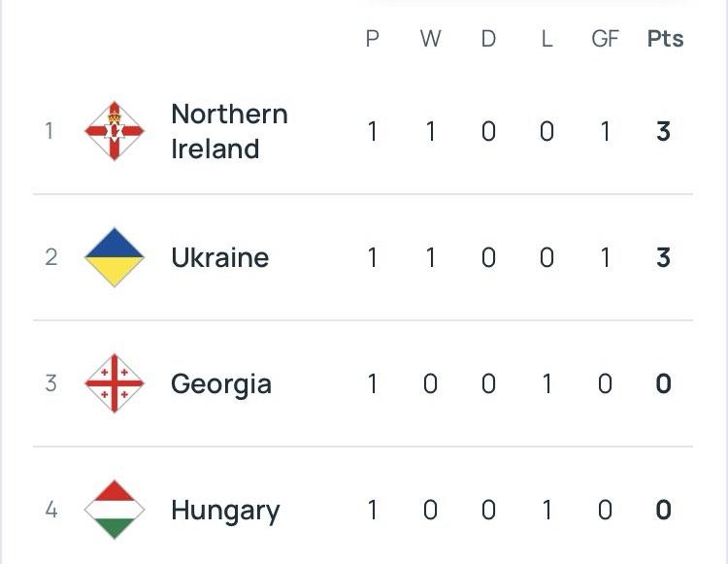Click Ukraine's points value
728x564 pixels.
click(x=664, y=257)
